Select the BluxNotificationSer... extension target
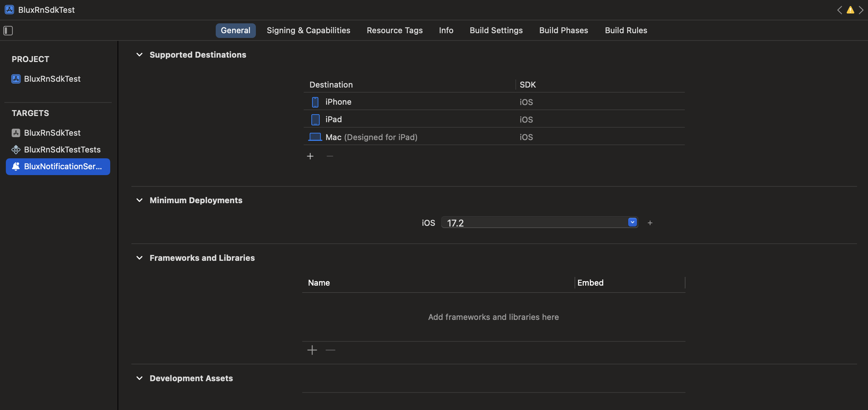 [x=58, y=167]
